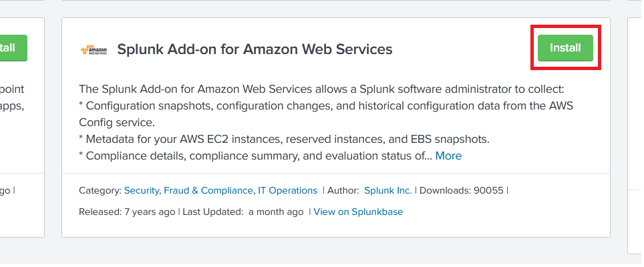Click the Amazon Web Services logo
This screenshot has height=267, width=644.
(93, 50)
